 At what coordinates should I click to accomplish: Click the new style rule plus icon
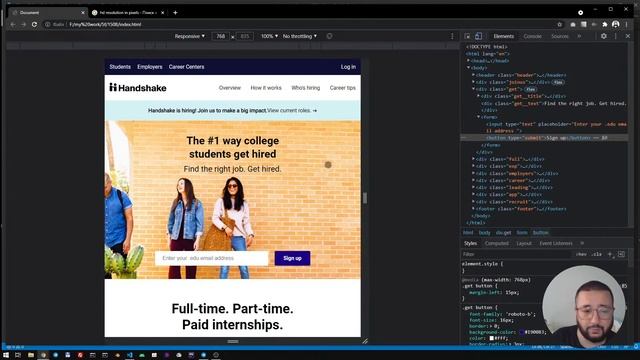[610, 254]
